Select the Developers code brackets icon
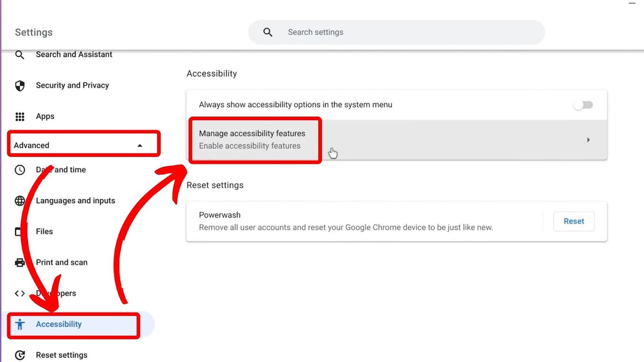Image resolution: width=644 pixels, height=362 pixels. [x=19, y=293]
